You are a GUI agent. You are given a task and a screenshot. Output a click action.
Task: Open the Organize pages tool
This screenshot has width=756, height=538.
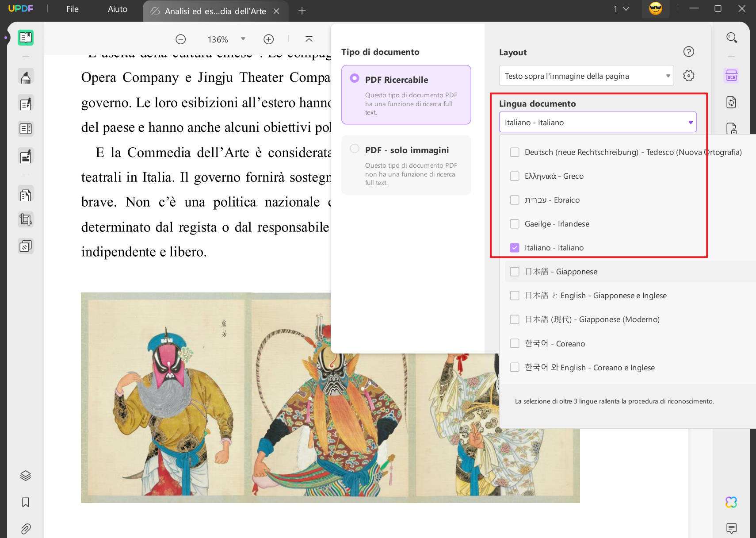coord(26,129)
